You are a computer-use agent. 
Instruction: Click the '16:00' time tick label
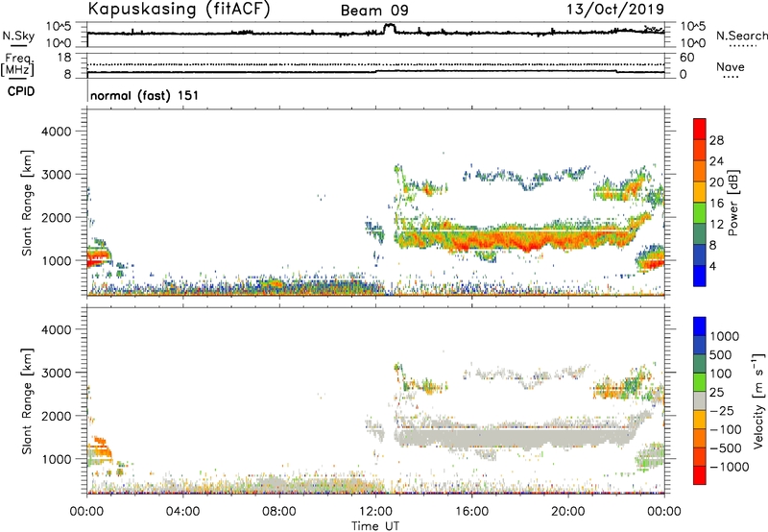coord(471,512)
